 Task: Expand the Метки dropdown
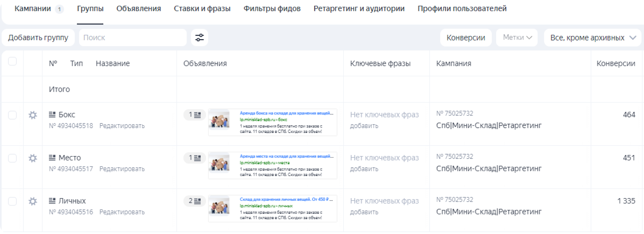point(517,38)
